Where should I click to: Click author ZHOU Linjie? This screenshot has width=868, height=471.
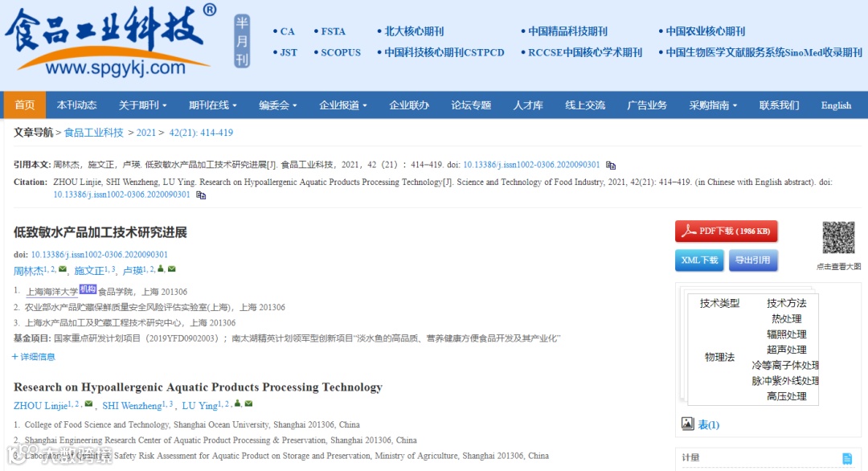(x=40, y=406)
